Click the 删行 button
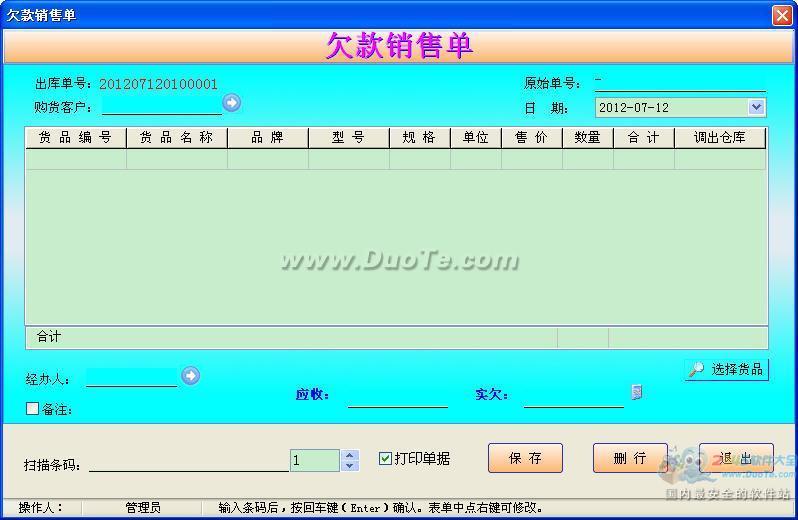The width and height of the screenshot is (798, 520). tap(630, 458)
